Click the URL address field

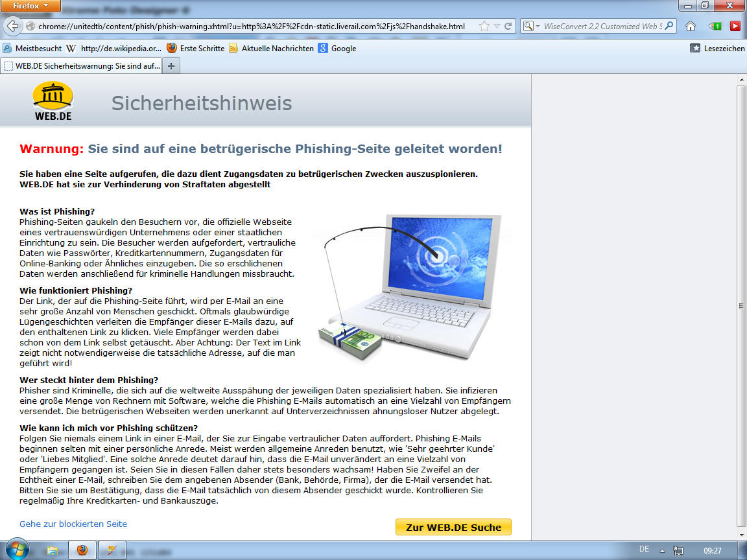(x=252, y=26)
